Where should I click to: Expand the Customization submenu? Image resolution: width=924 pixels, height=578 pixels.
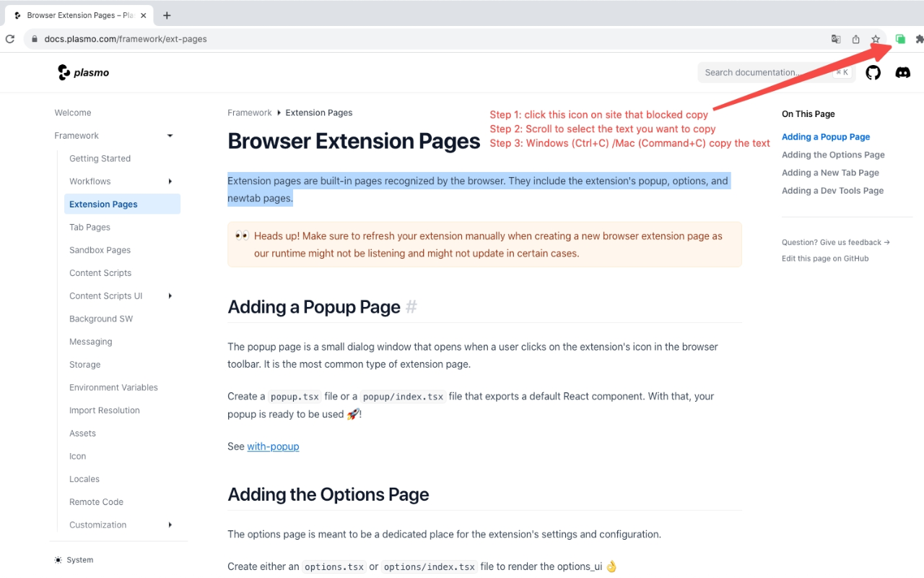170,525
